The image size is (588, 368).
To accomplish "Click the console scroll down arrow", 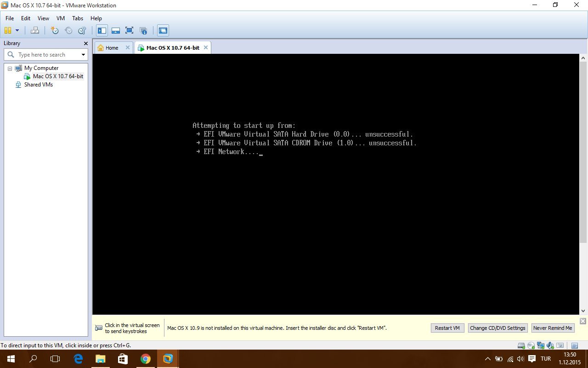I will pos(583,310).
